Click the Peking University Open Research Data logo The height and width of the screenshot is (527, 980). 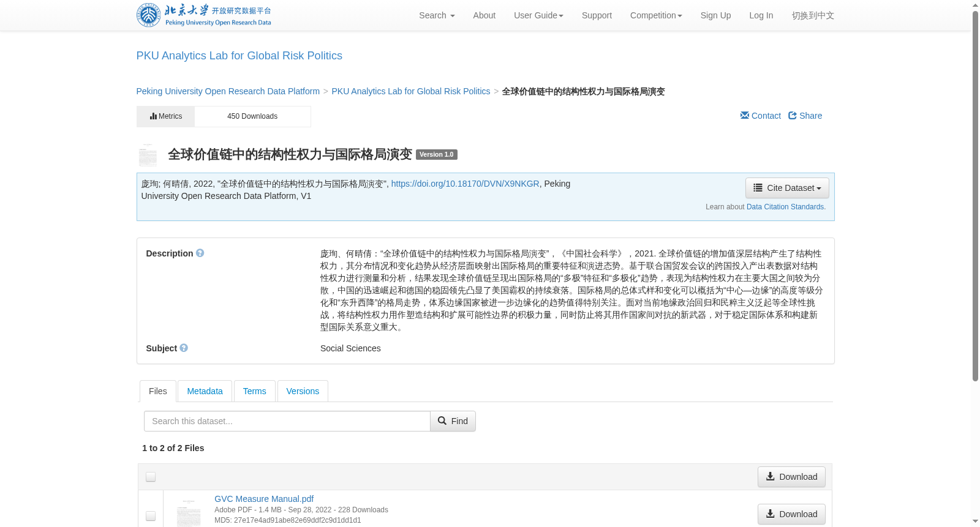click(204, 15)
